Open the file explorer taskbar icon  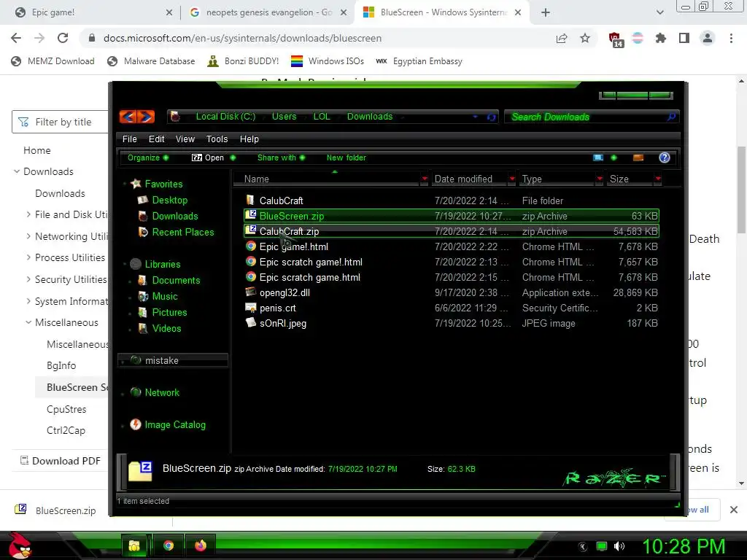point(134,545)
